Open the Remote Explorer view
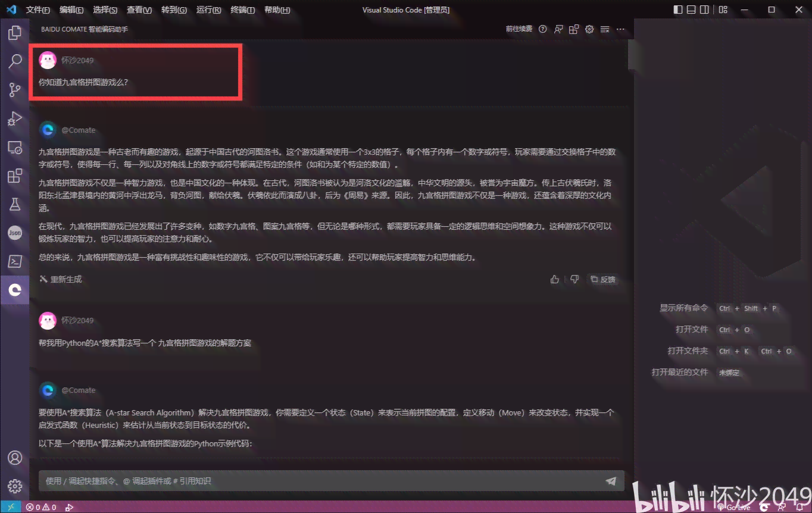The width and height of the screenshot is (812, 513). pyautogui.click(x=15, y=148)
